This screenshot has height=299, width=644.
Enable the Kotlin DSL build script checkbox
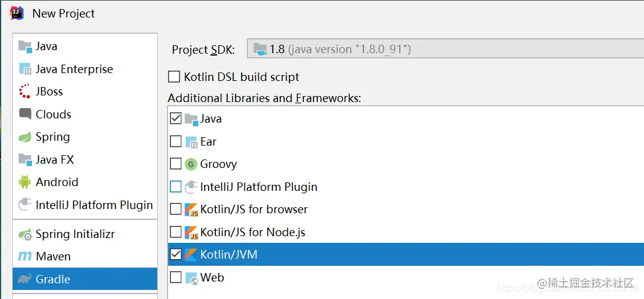[x=174, y=77]
